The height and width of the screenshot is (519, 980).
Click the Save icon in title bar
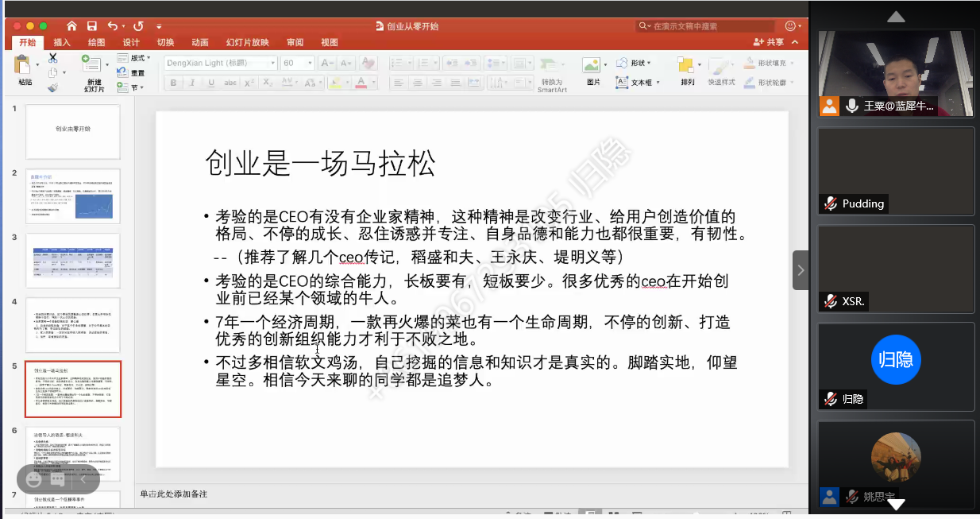[92, 26]
